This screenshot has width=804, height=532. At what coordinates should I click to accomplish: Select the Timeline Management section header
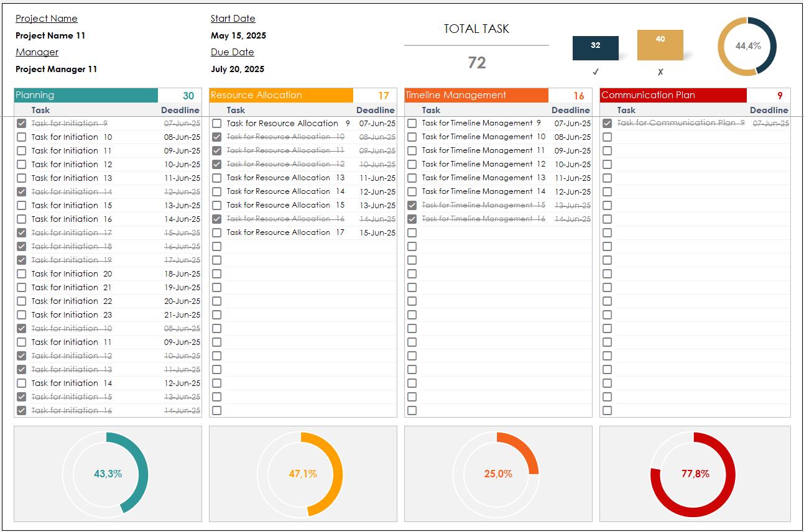(x=476, y=95)
